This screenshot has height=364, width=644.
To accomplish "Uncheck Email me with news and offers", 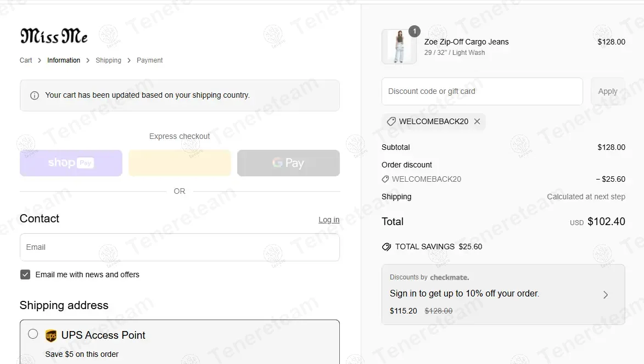I will coord(25,275).
